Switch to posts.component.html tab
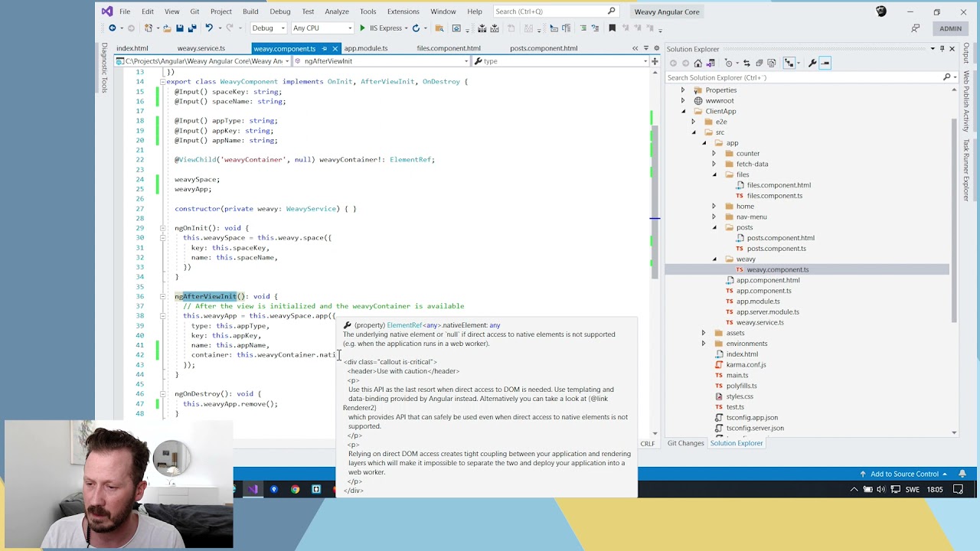 click(x=544, y=48)
